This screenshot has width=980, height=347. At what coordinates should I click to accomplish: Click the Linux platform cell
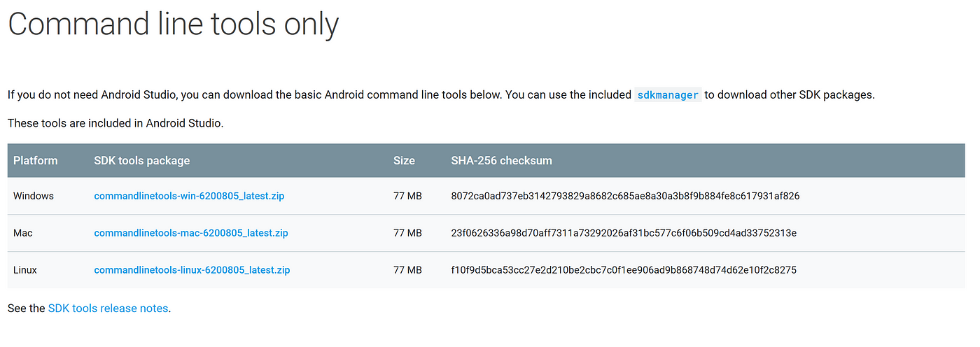(25, 270)
